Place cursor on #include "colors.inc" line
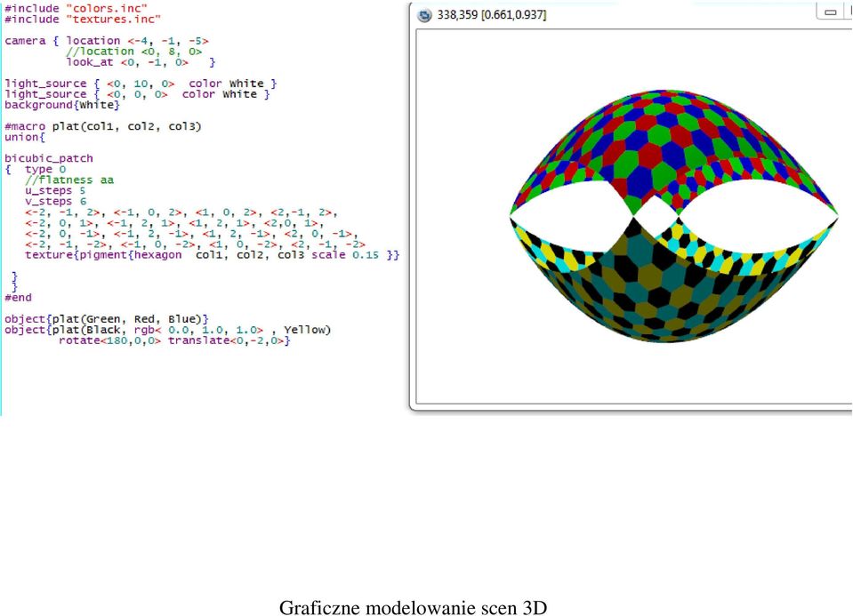This screenshot has width=853, height=616. [x=76, y=9]
